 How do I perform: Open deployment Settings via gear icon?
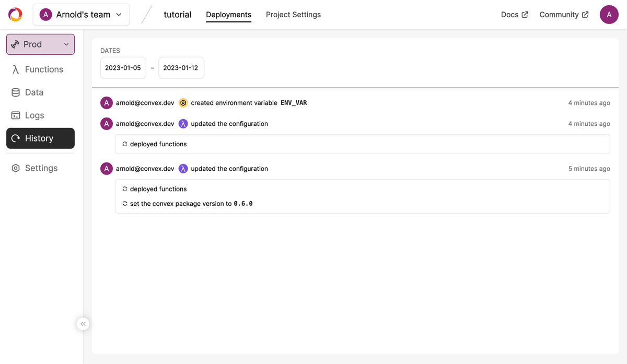click(x=16, y=168)
